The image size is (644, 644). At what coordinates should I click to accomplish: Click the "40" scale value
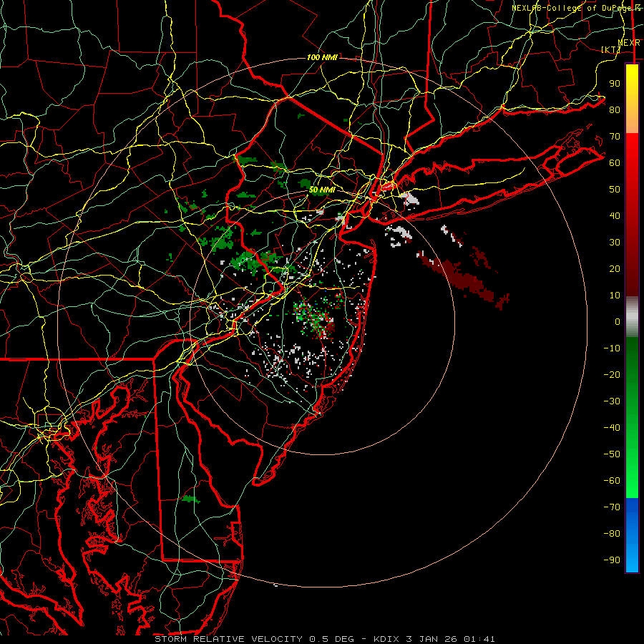[x=615, y=215]
